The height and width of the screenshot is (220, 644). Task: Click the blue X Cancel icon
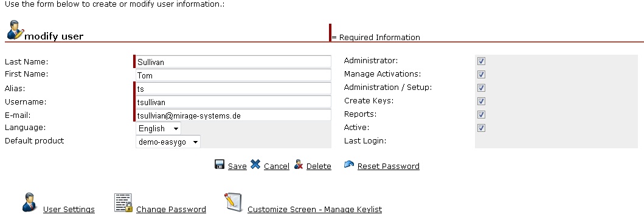255,164
